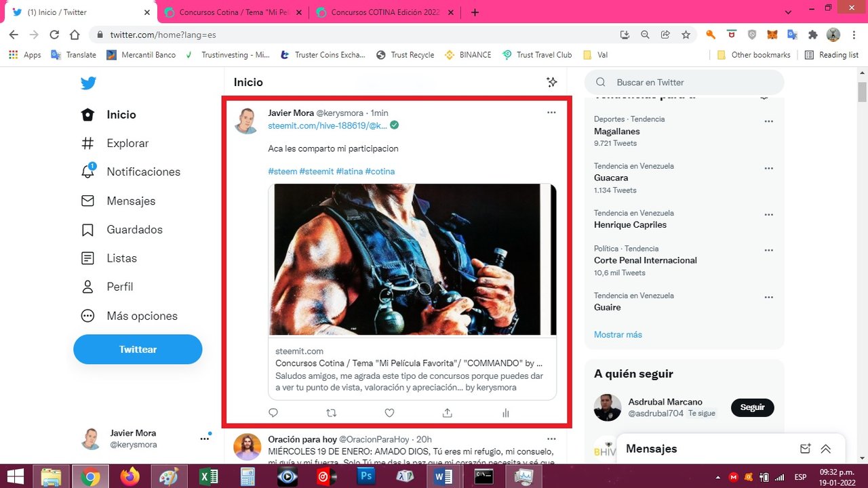Image resolution: width=868 pixels, height=488 pixels.
Task: Open Excel from the taskbar
Action: coord(208,477)
